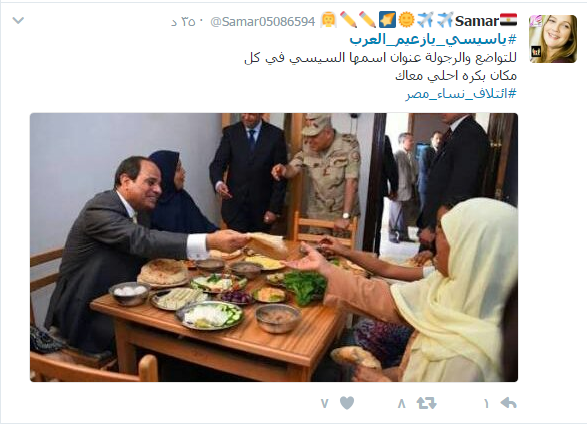587x424 pixels.
Task: Retweet this post using the retweet icon
Action: (426, 403)
